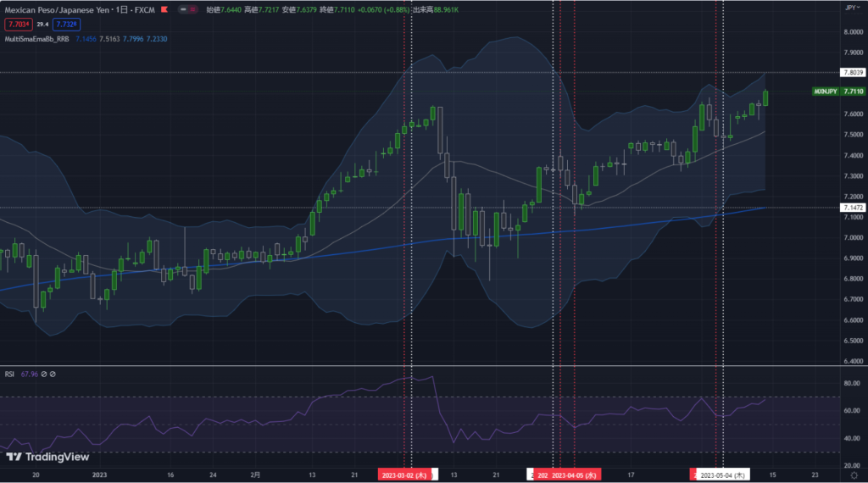The height and width of the screenshot is (483, 868).
Task: Click the 7.8039 horizontal line price label
Action: [852, 73]
